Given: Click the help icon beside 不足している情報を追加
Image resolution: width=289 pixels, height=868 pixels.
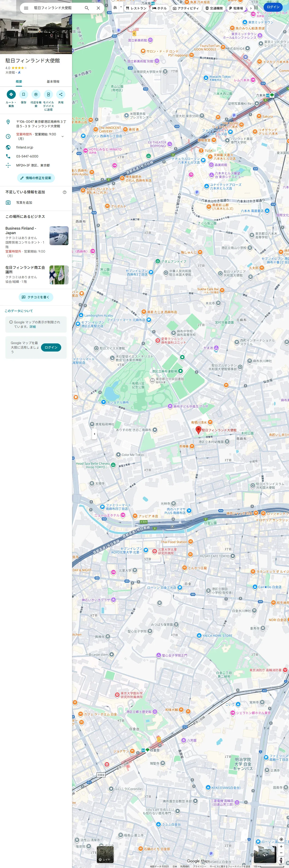Looking at the screenshot, I should (65, 192).
